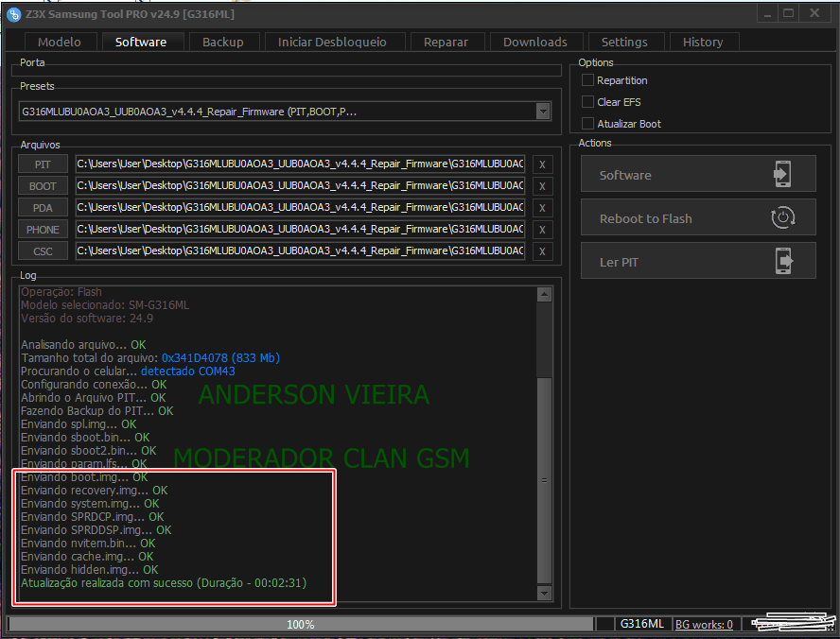The image size is (840, 639).
Task: Click the 'Enviando cache.img... OK' log line
Action: point(87,557)
